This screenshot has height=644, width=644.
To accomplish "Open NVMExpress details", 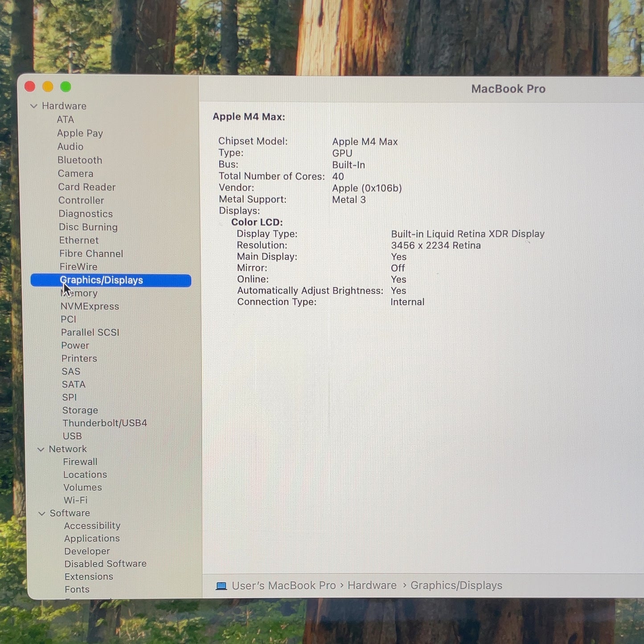I will [90, 306].
